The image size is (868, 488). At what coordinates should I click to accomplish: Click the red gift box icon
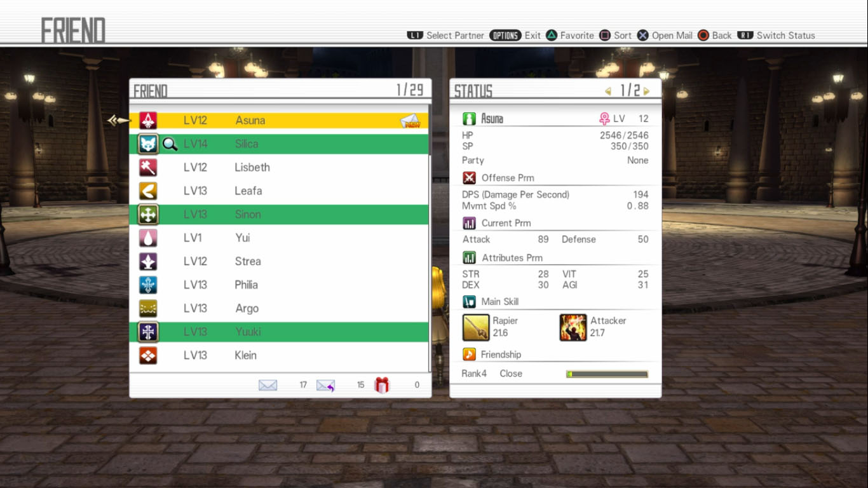click(382, 385)
